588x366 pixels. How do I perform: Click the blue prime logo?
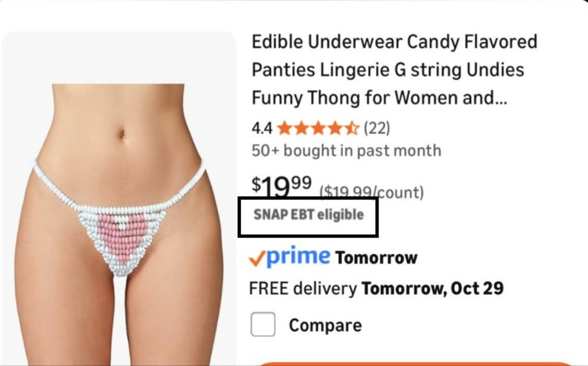tap(299, 257)
